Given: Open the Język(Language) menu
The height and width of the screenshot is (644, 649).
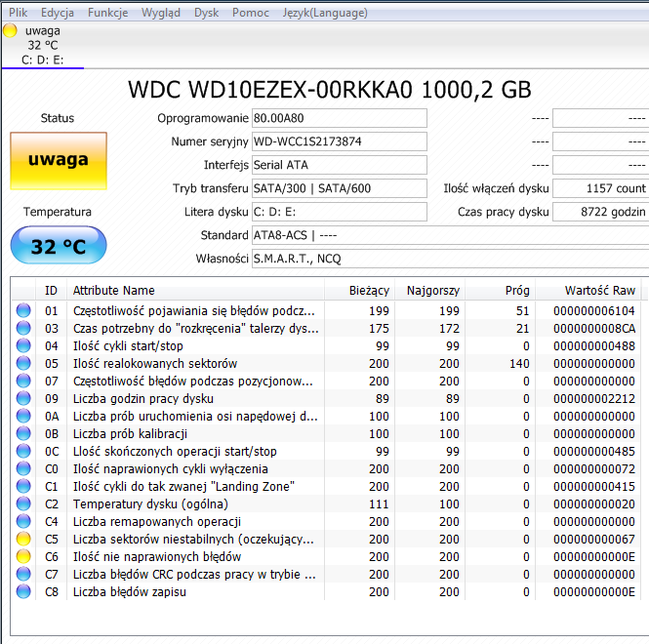Looking at the screenshot, I should [325, 13].
